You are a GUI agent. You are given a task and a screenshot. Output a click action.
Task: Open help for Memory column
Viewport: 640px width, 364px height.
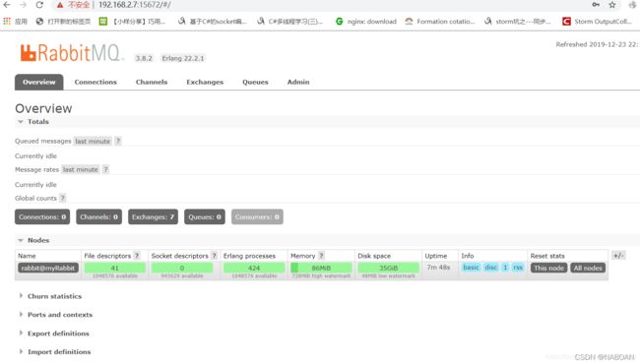click(321, 256)
